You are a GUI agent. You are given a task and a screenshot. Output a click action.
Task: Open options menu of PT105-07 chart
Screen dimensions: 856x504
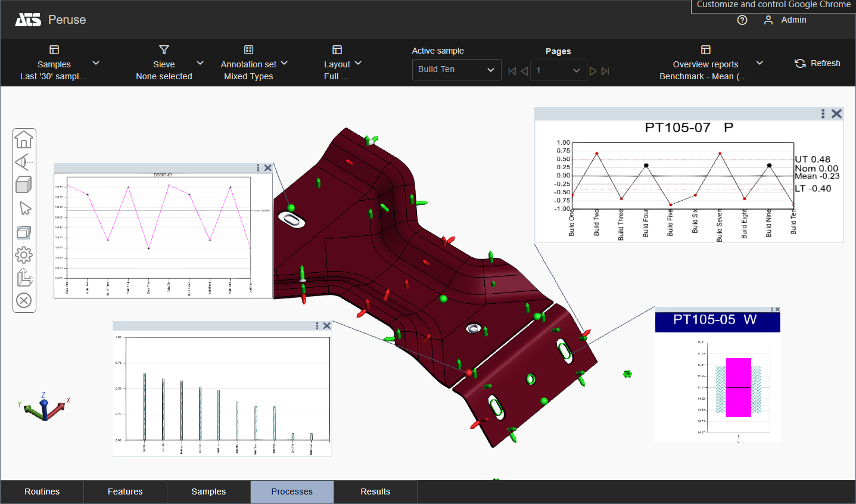pos(823,114)
